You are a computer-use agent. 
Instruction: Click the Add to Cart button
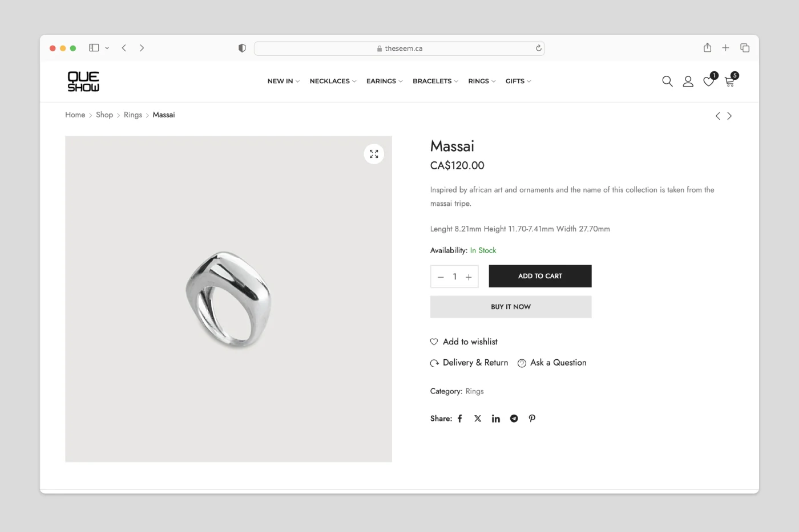[x=540, y=276]
